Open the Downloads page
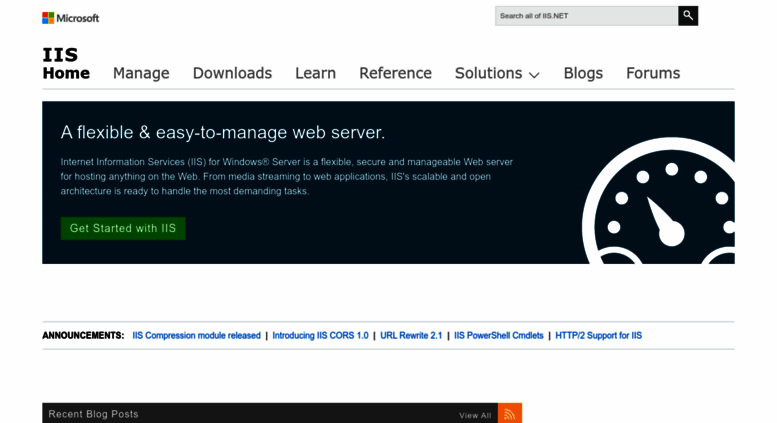The image size is (777, 423). (x=232, y=73)
